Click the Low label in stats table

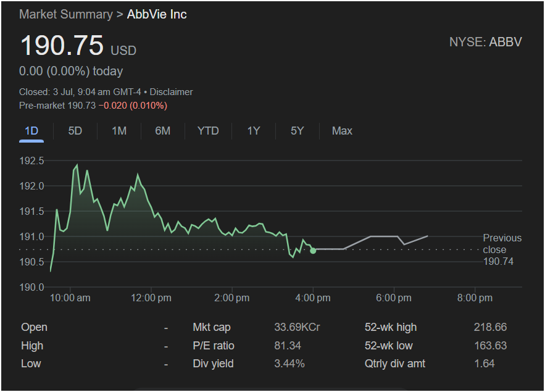pyautogui.click(x=31, y=364)
